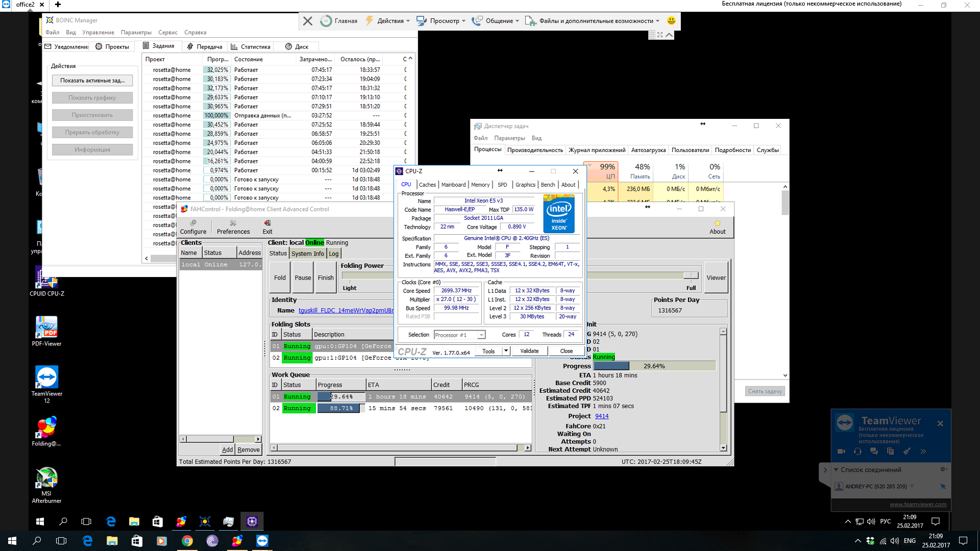Collapse Список соединений section

pos(836,470)
